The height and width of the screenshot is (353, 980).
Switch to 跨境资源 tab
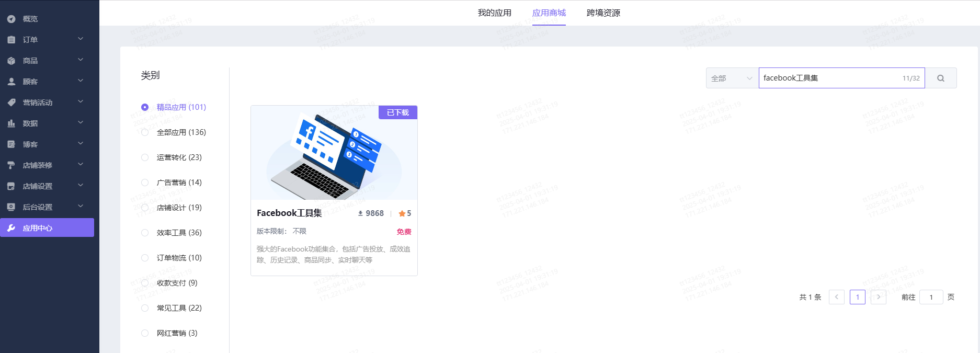point(603,13)
